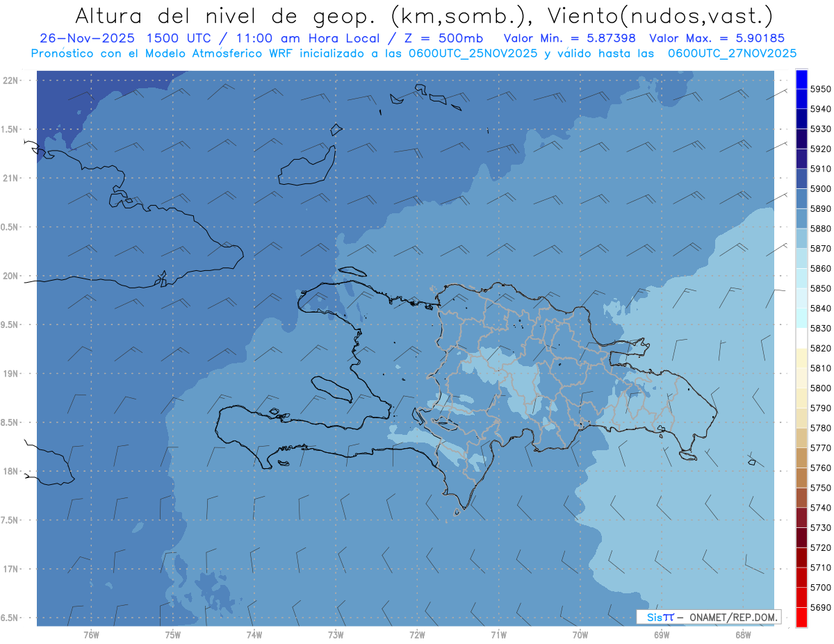
Task: Click the colorbar swatch between 5900 and 5890
Action: pyautogui.click(x=801, y=199)
